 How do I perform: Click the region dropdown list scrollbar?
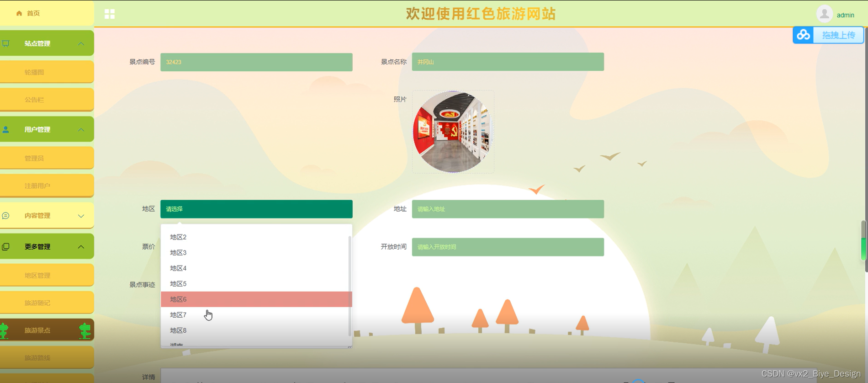click(x=349, y=286)
